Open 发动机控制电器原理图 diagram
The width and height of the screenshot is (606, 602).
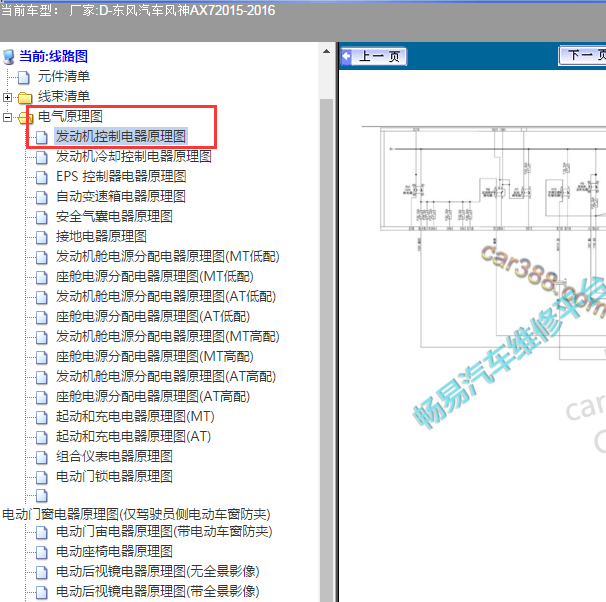point(121,136)
